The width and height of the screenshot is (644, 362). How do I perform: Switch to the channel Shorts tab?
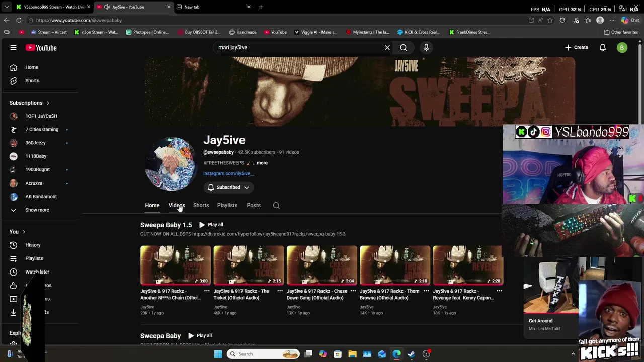coord(201,205)
